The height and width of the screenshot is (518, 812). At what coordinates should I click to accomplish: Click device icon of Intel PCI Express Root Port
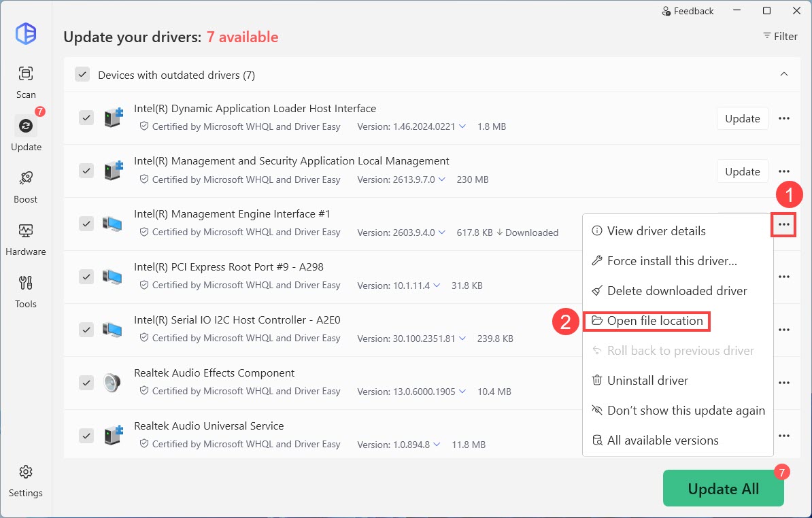tap(112, 277)
